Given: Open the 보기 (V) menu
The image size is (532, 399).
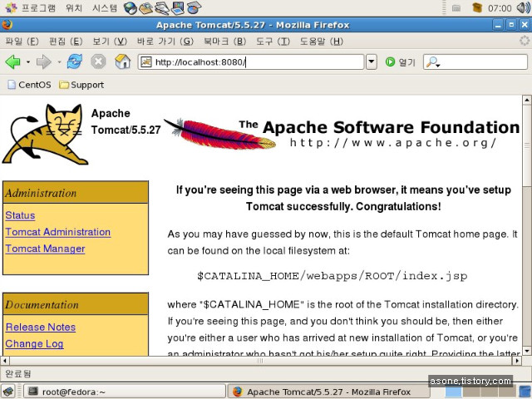Looking at the screenshot, I should click(110, 42).
